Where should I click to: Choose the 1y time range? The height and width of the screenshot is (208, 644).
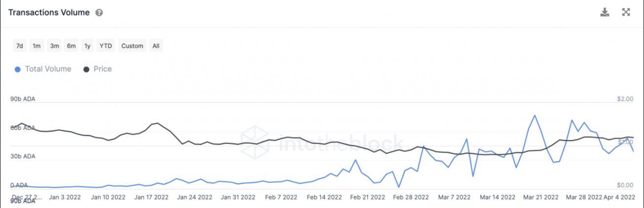pyautogui.click(x=87, y=46)
